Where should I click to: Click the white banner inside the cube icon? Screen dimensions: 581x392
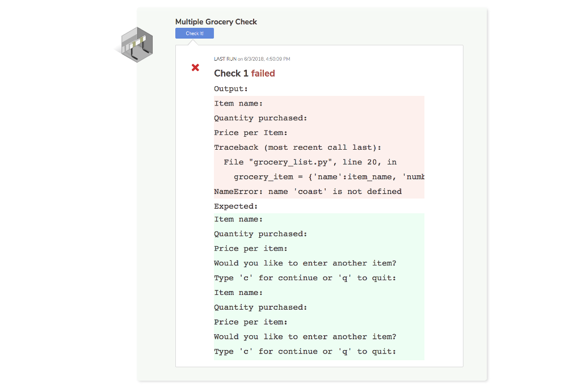(x=139, y=42)
